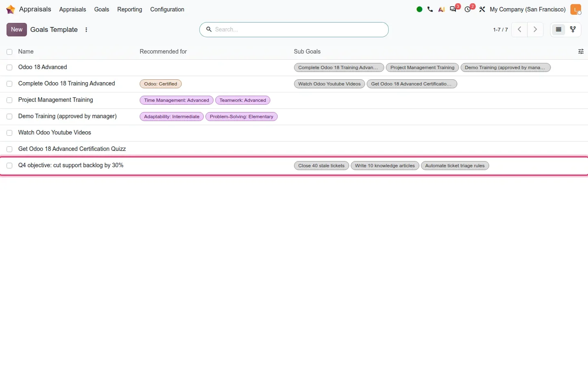The width and height of the screenshot is (588, 368).
Task: Open the phone VoIP icon
Action: (430, 9)
